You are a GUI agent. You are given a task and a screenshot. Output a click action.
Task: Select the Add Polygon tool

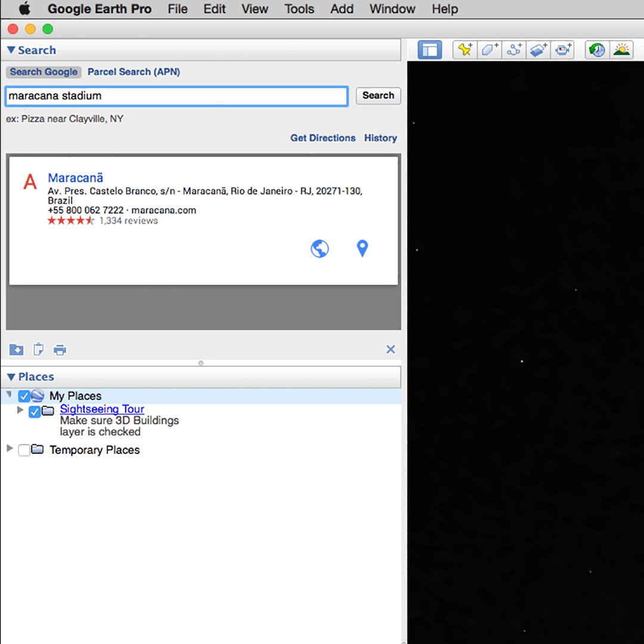489,50
